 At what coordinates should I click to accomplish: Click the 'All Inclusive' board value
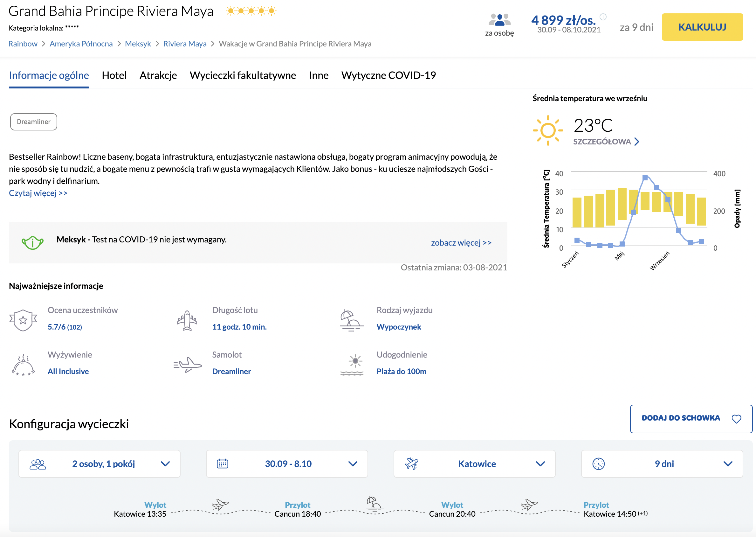click(68, 371)
